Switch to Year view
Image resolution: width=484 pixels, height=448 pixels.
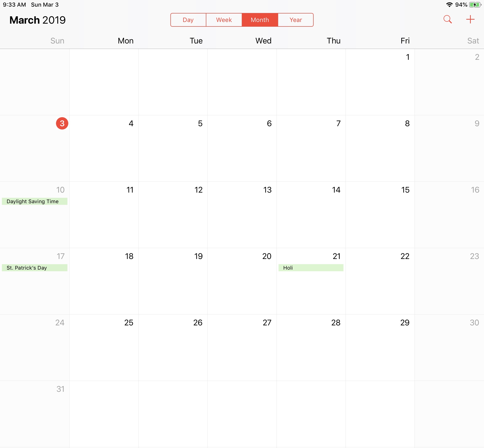tap(296, 20)
